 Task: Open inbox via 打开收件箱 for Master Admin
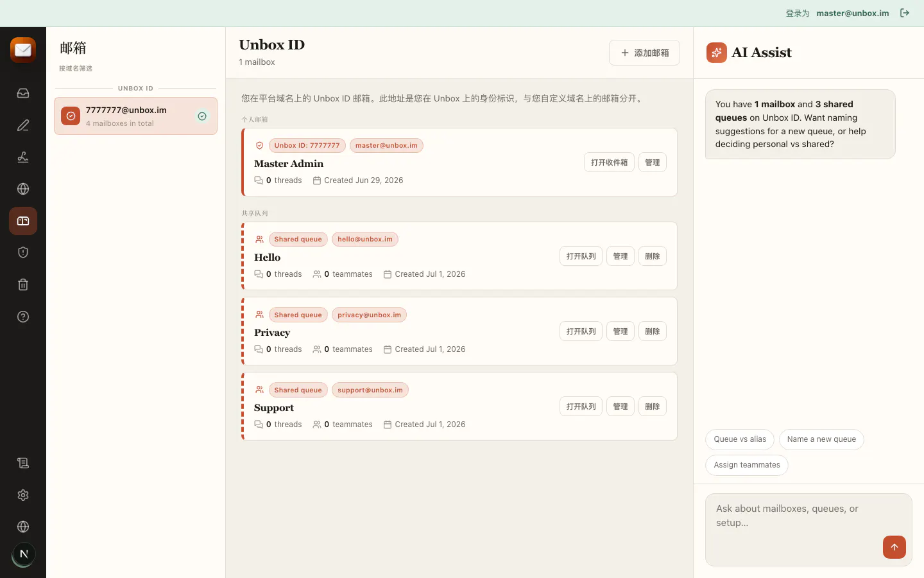click(x=609, y=162)
